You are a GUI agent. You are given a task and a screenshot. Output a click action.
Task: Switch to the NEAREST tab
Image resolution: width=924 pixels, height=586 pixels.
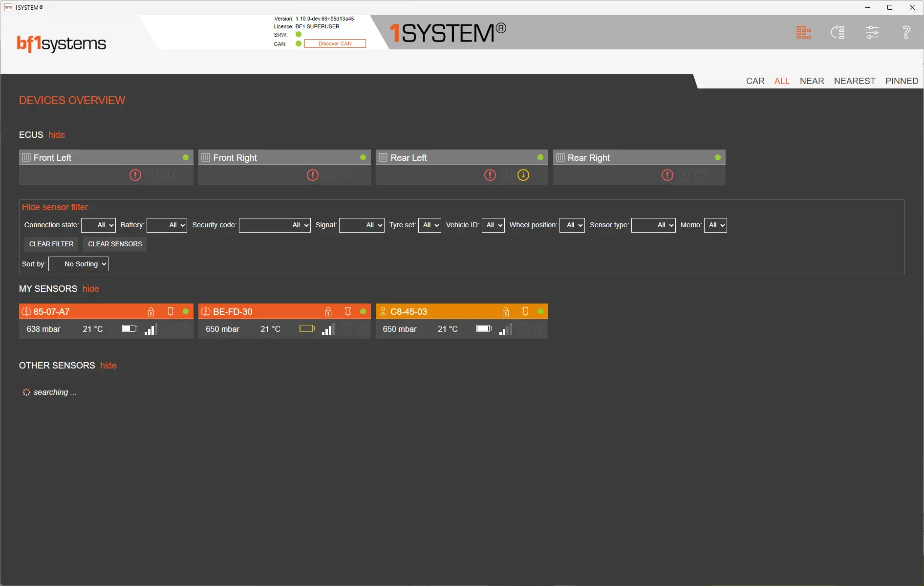[x=854, y=81]
